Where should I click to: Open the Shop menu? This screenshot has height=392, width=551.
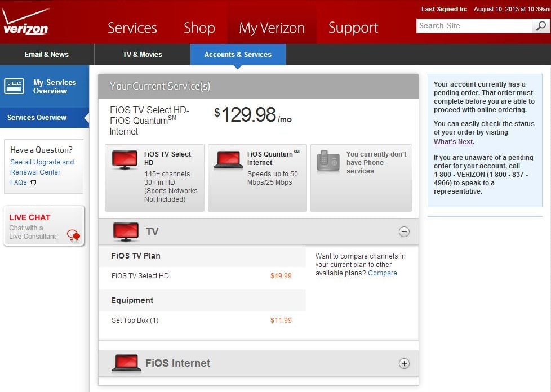click(199, 28)
